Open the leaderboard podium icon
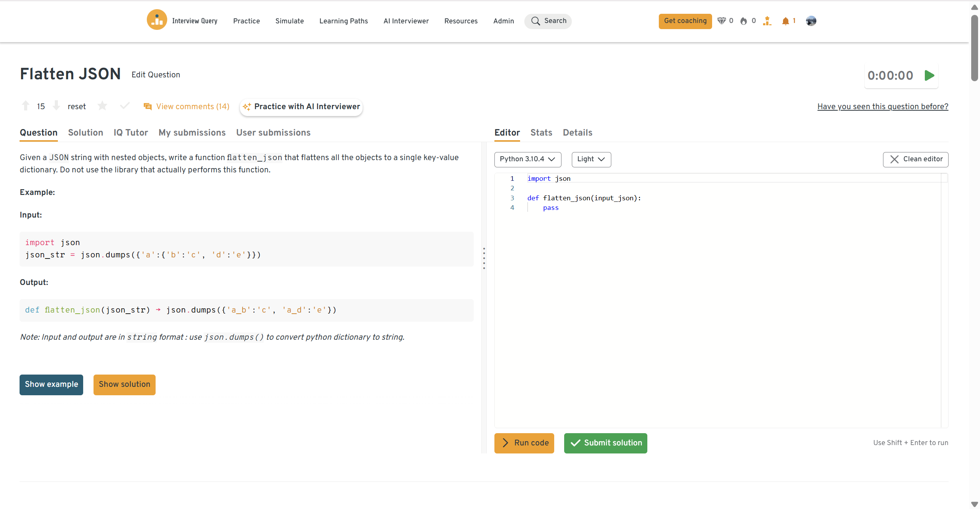This screenshot has width=980, height=509. pyautogui.click(x=767, y=21)
